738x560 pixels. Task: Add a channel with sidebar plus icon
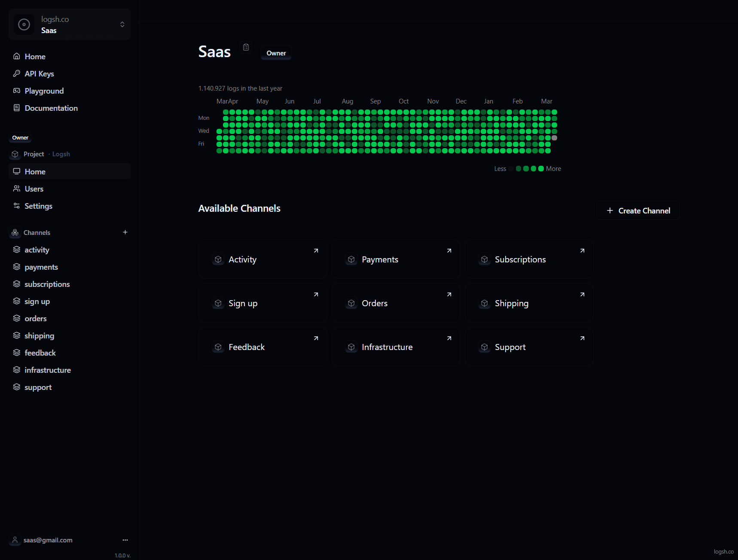[125, 232]
